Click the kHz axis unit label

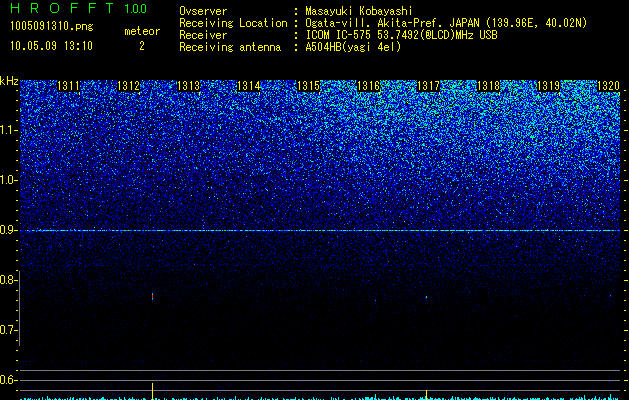pyautogui.click(x=9, y=81)
